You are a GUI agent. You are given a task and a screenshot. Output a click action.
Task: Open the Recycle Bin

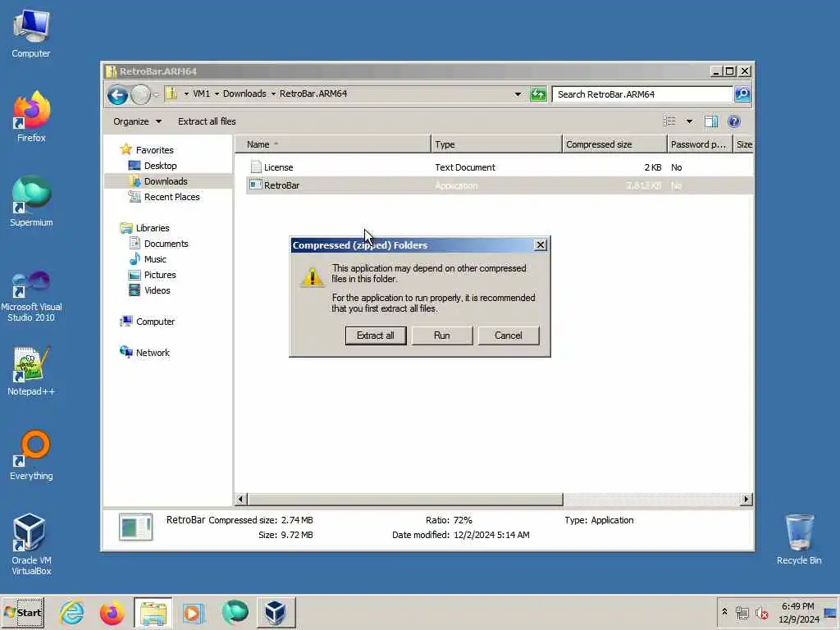click(x=799, y=539)
